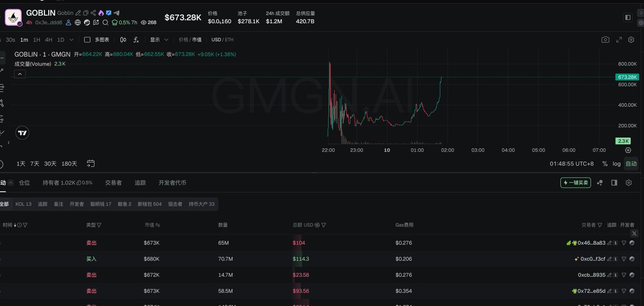644x306 pixels.
Task: Copy contract address 0x3e...ddd6
Action: click(49, 23)
